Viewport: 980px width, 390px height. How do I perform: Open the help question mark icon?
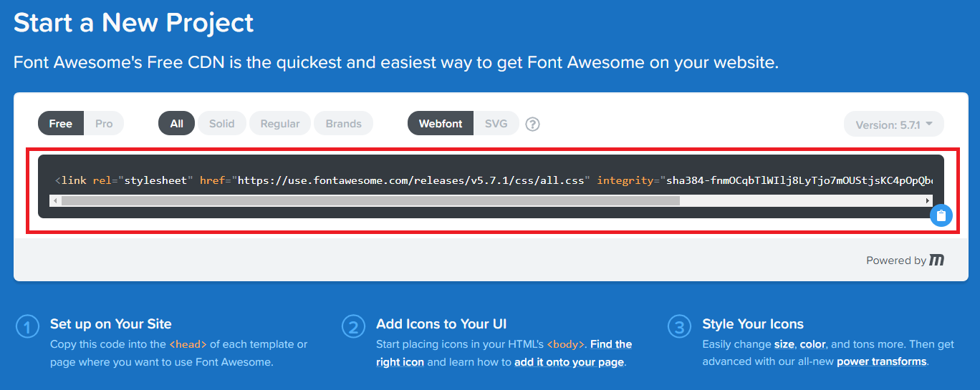pyautogui.click(x=532, y=124)
